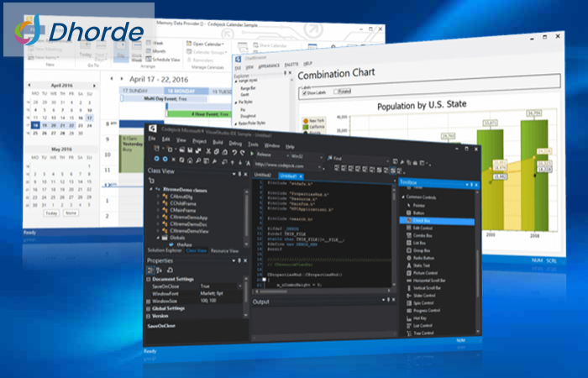Click in the Find search field
Image resolution: width=588 pixels, height=378 pixels.
tap(365, 160)
